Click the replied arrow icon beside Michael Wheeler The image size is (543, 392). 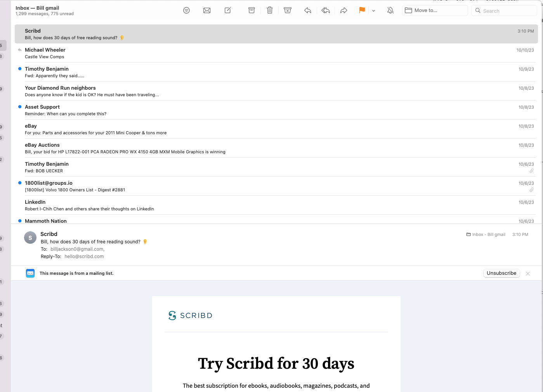[x=20, y=50]
